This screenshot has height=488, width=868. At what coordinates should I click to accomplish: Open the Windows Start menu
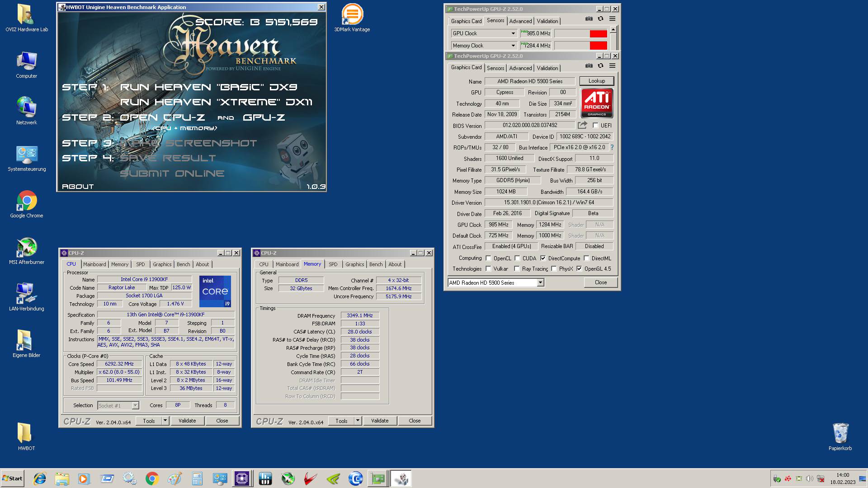point(12,479)
